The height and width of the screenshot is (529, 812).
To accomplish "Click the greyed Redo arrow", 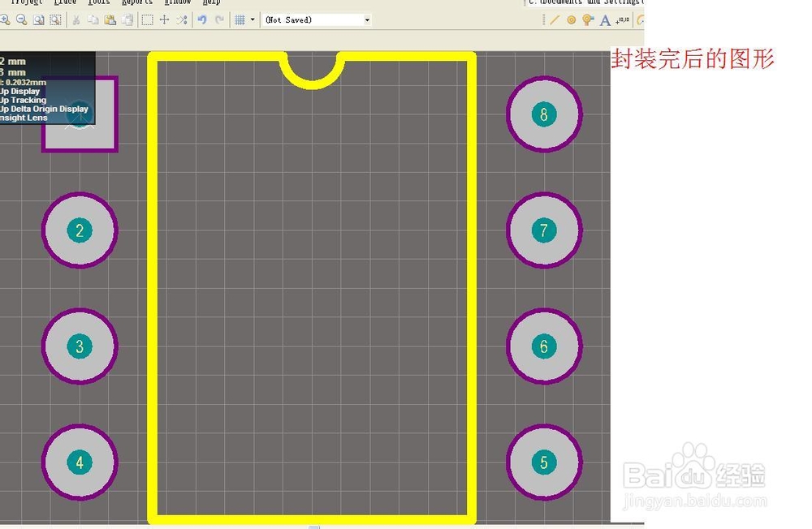I will (219, 20).
